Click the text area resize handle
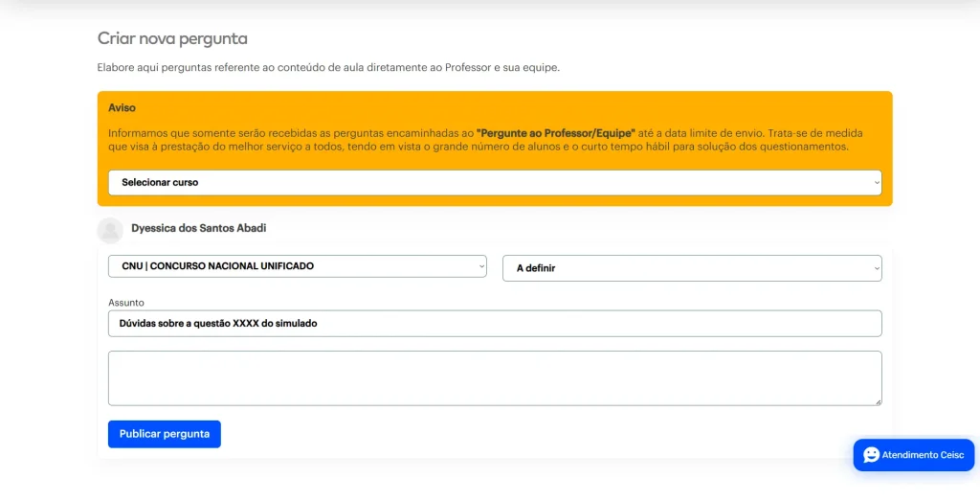The height and width of the screenshot is (501, 980). click(x=879, y=402)
